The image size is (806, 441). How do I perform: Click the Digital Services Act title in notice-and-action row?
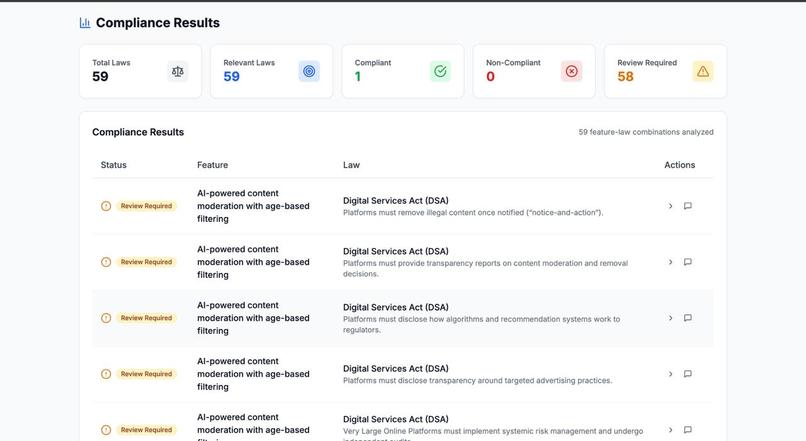click(396, 200)
